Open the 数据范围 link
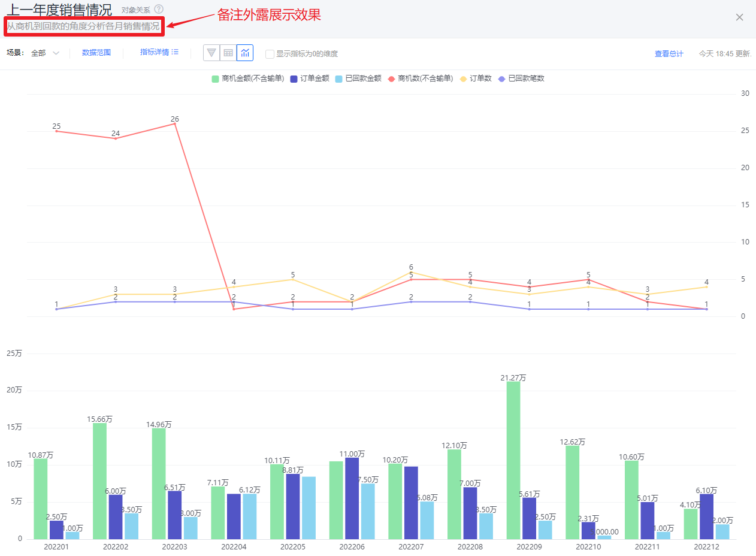 96,53
